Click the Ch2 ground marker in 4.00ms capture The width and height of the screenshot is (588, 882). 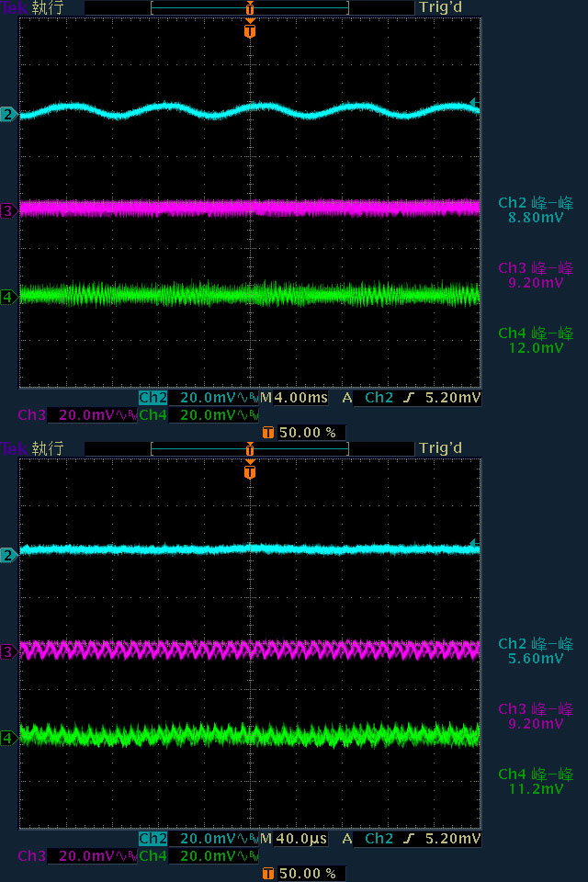(x=8, y=115)
